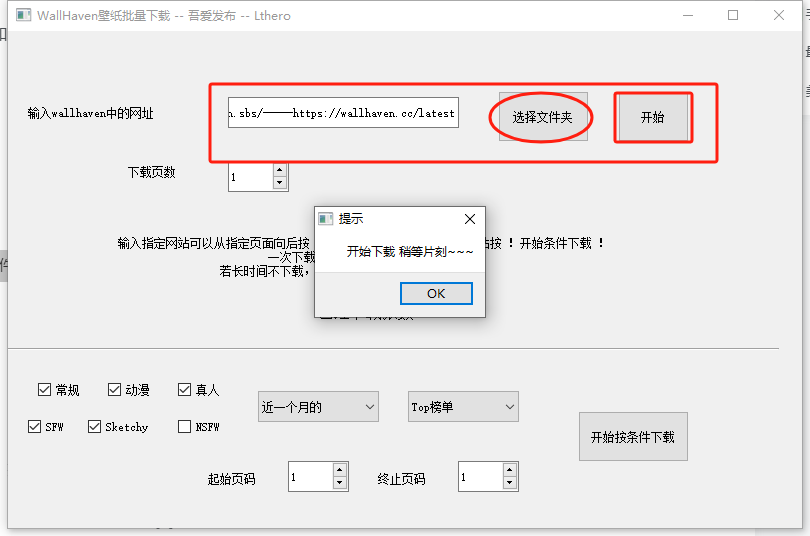This screenshot has width=810, height=536.
Task: Close the WallHaven window
Action: click(779, 15)
